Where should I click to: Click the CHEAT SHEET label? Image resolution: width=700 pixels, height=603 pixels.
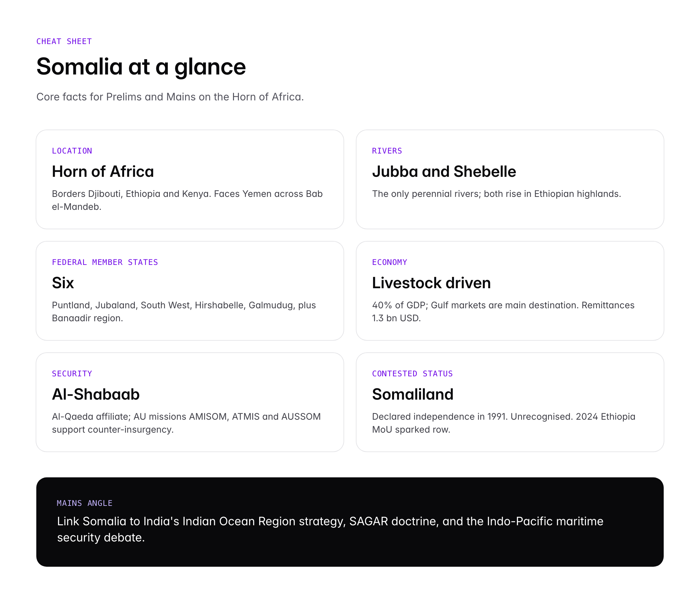(64, 41)
